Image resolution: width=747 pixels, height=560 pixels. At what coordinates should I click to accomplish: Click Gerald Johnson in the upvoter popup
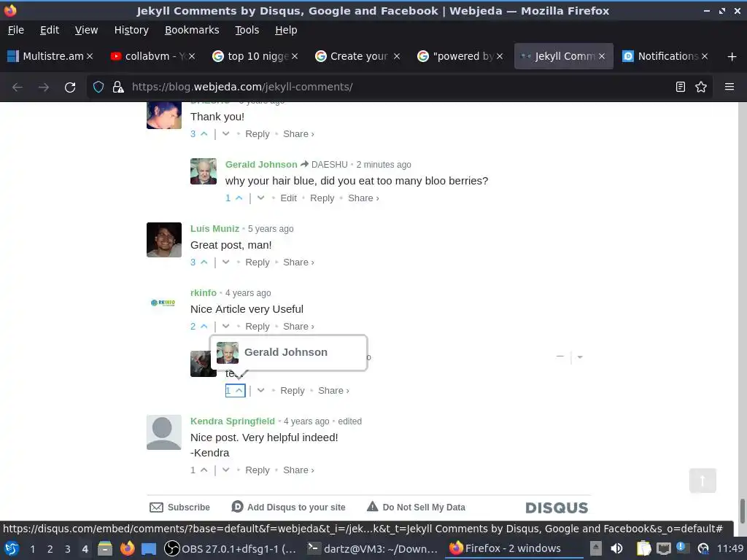tap(286, 352)
